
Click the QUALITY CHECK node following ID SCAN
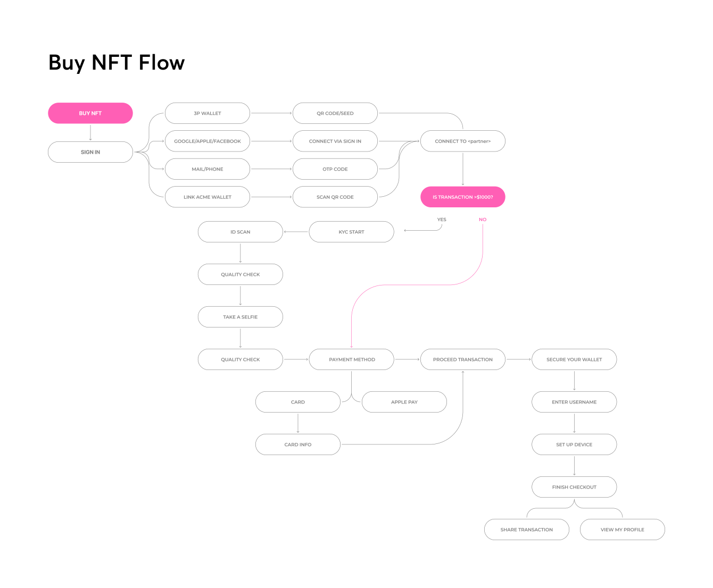click(x=241, y=274)
